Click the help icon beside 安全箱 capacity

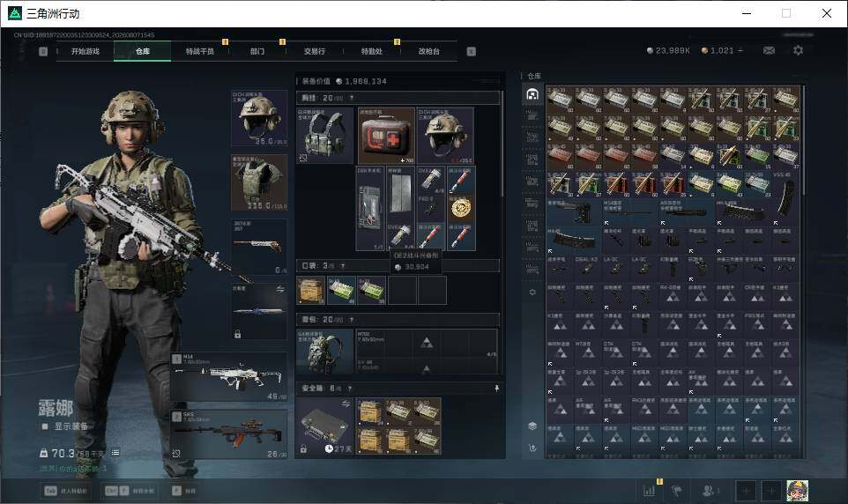(350, 389)
